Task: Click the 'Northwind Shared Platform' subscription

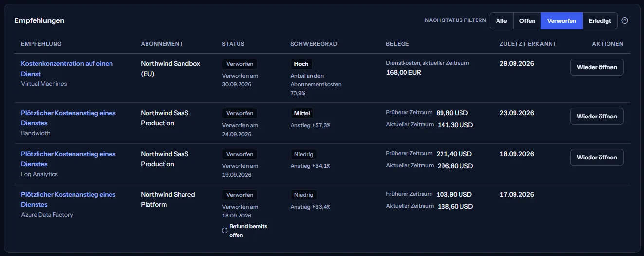Action: (x=168, y=199)
